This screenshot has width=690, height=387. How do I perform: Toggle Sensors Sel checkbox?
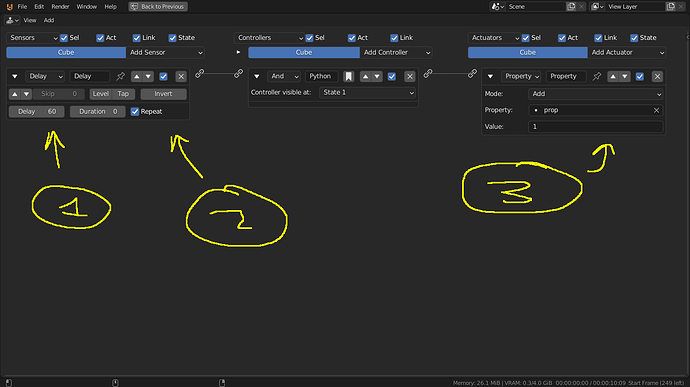pyautogui.click(x=64, y=38)
